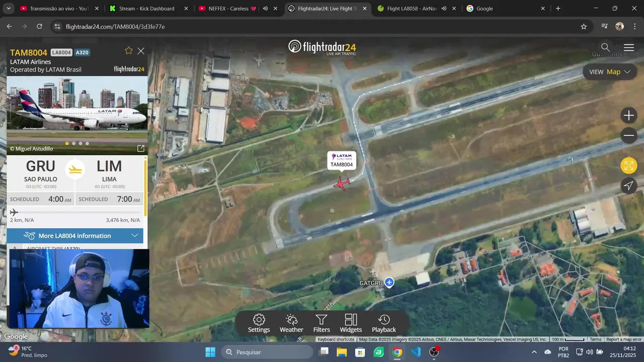Open the map Terms link
This screenshot has height=362, width=644.
coord(595,339)
